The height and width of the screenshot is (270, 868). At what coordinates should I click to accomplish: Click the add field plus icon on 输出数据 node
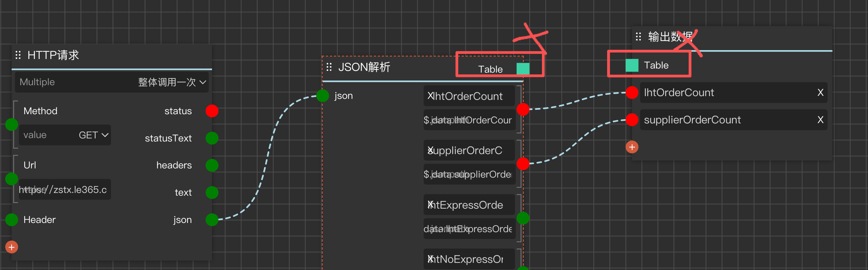(632, 147)
